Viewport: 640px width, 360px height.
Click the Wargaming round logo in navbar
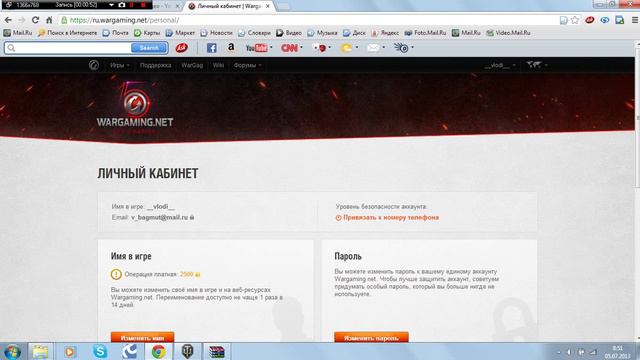[x=94, y=65]
